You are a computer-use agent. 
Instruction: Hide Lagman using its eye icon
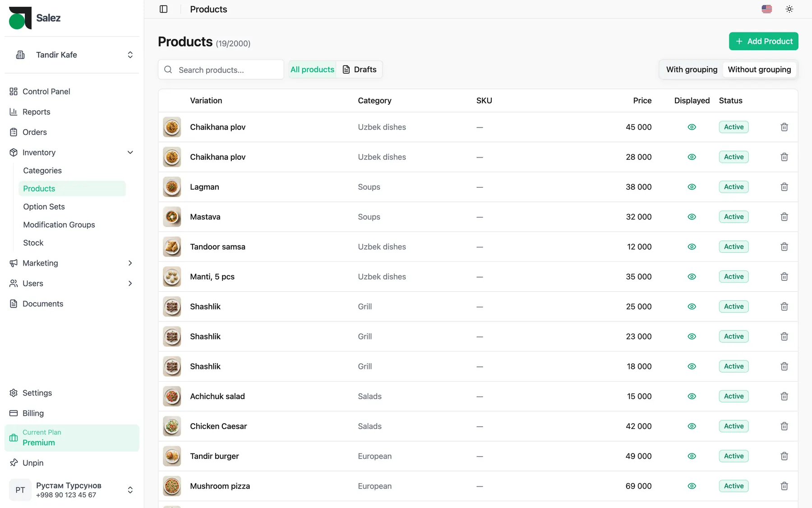692,187
